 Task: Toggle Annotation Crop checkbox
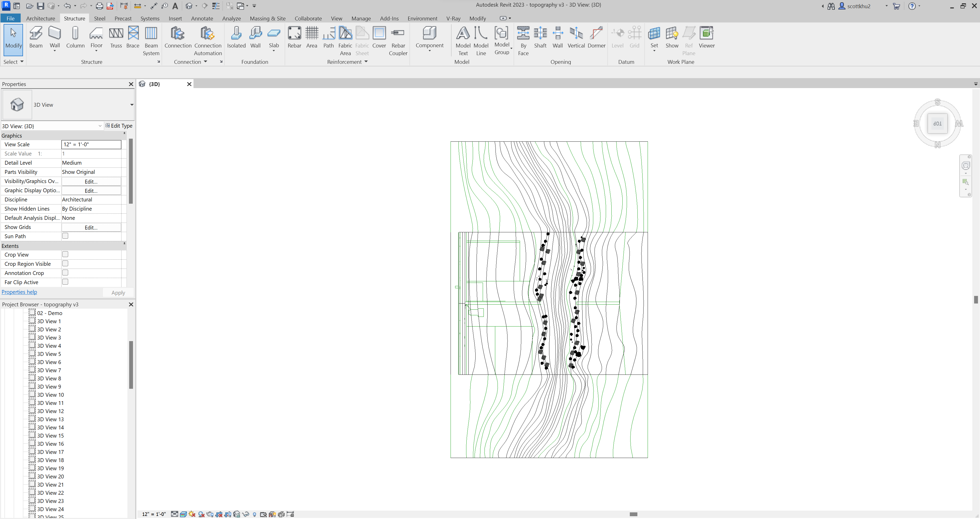[65, 273]
